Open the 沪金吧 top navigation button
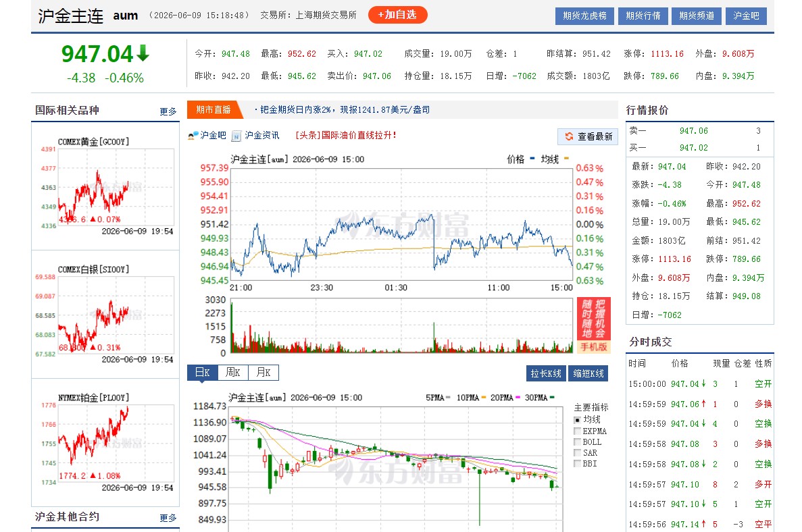The width and height of the screenshot is (802, 532). (746, 16)
